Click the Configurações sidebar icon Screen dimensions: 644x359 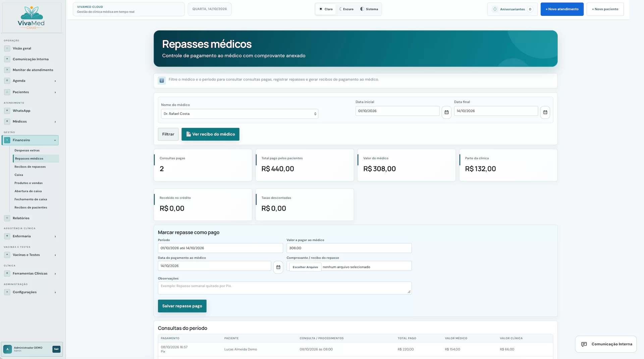(7, 292)
